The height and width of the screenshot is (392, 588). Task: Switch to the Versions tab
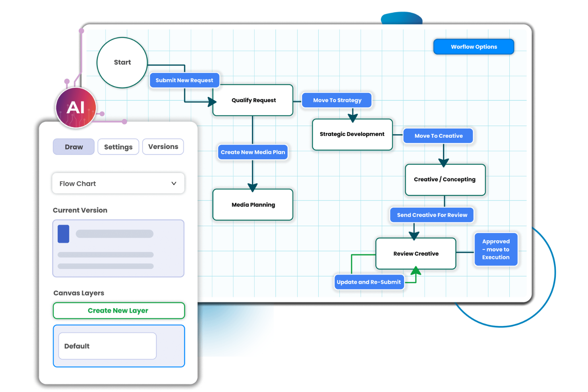[x=163, y=147]
